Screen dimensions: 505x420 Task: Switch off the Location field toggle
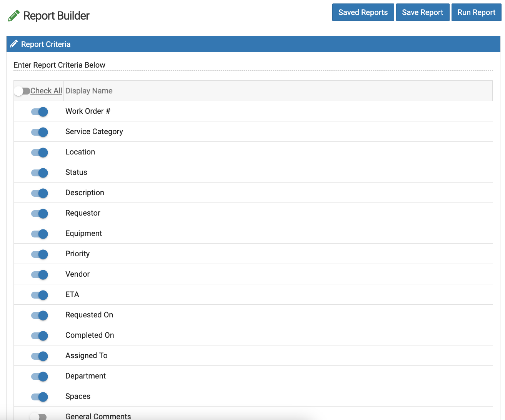[40, 152]
